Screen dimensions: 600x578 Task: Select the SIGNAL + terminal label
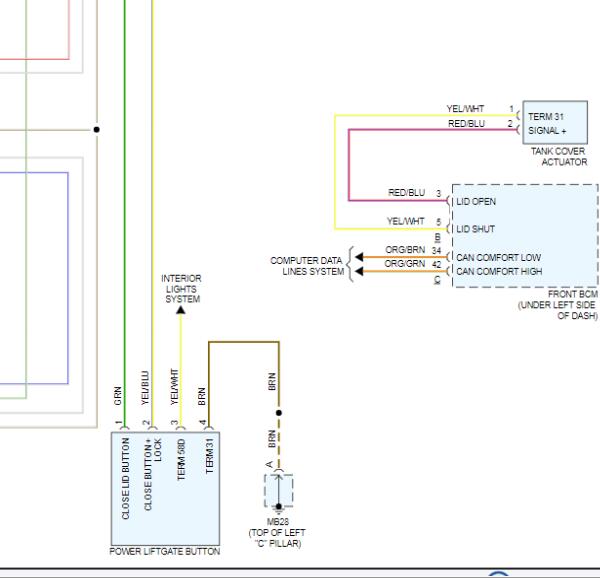pos(547,130)
